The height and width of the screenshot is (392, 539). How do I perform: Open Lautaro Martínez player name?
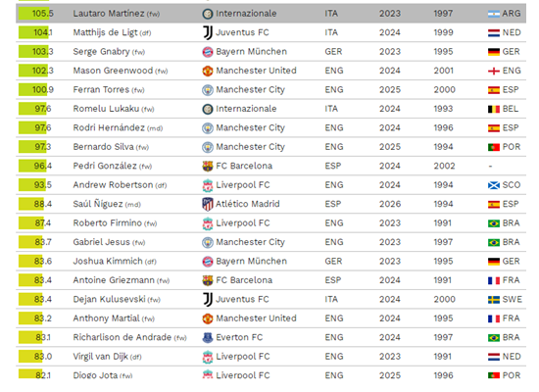[x=109, y=14]
